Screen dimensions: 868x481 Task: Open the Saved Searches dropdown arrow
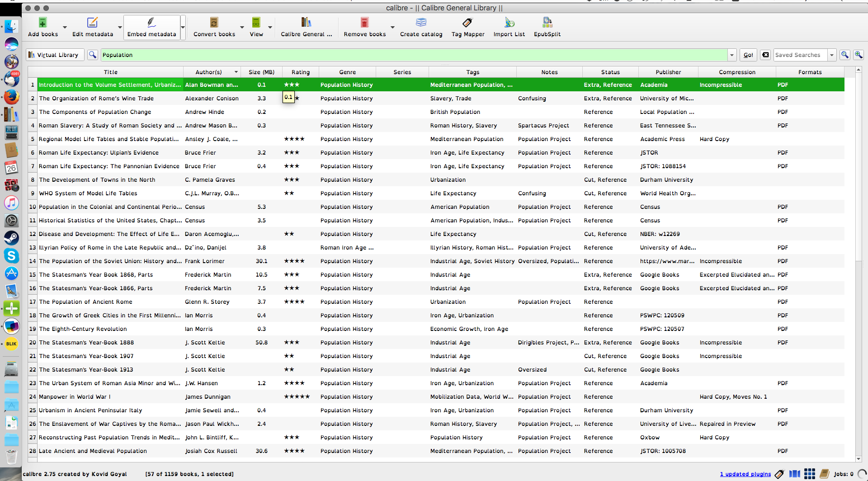click(832, 55)
